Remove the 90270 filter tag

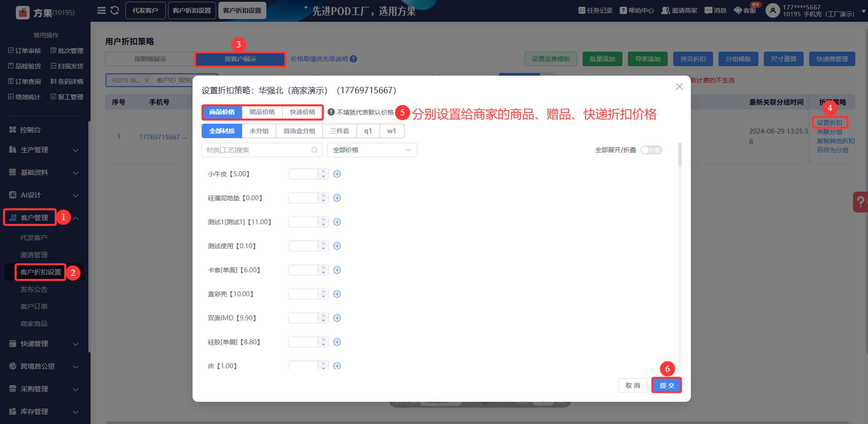pos(146,80)
